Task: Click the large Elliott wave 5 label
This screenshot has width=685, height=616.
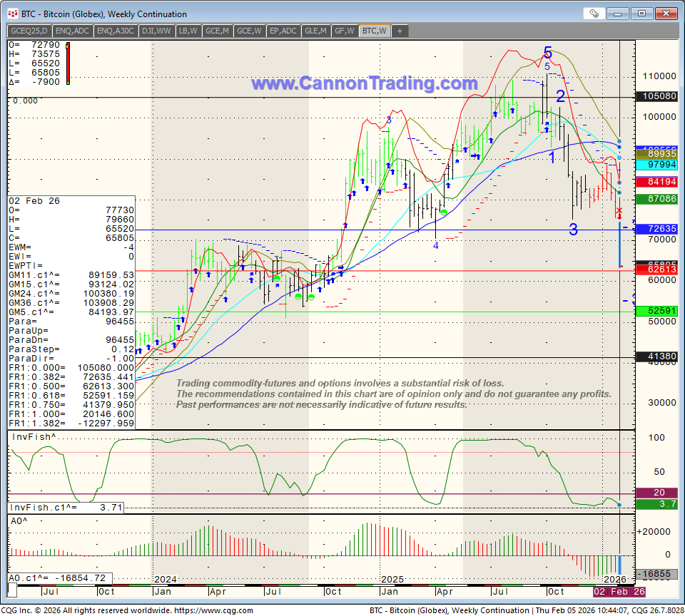Action: tap(547, 52)
